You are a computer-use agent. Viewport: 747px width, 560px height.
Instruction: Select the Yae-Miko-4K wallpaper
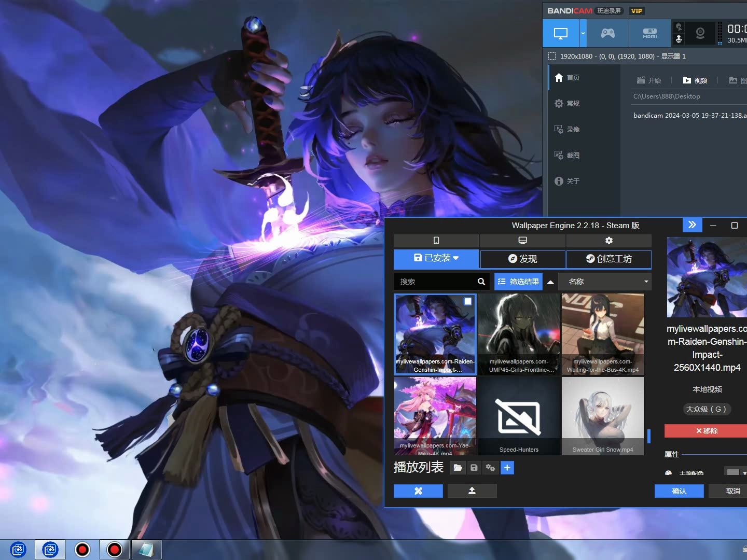[x=435, y=416]
